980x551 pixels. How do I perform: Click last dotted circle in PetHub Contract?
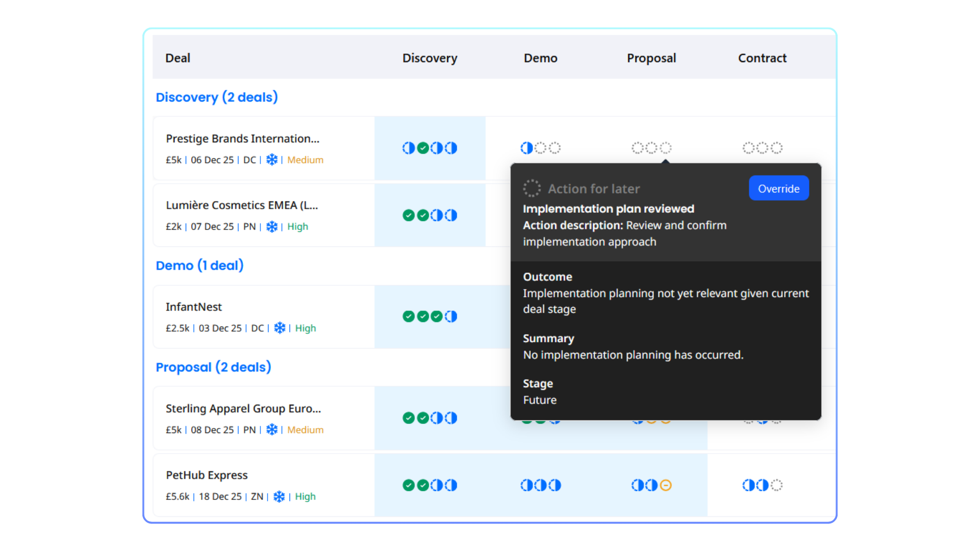(x=776, y=485)
